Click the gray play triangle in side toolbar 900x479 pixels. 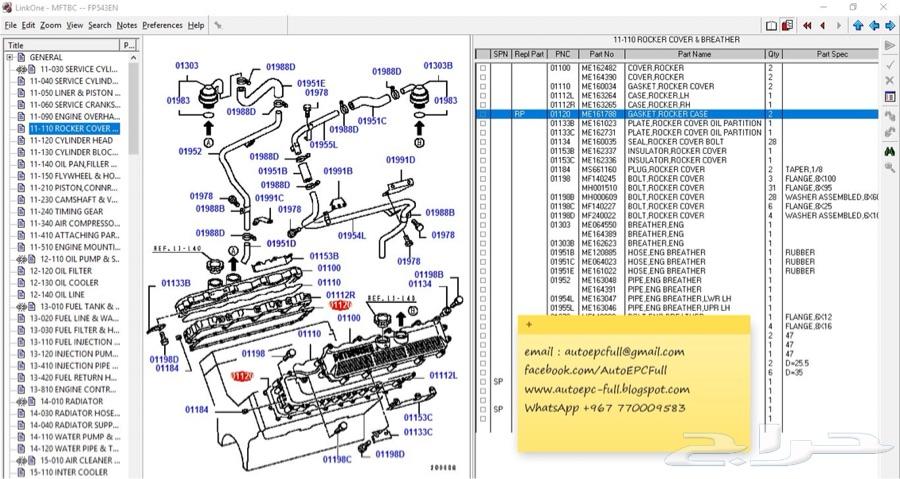pos(890,46)
